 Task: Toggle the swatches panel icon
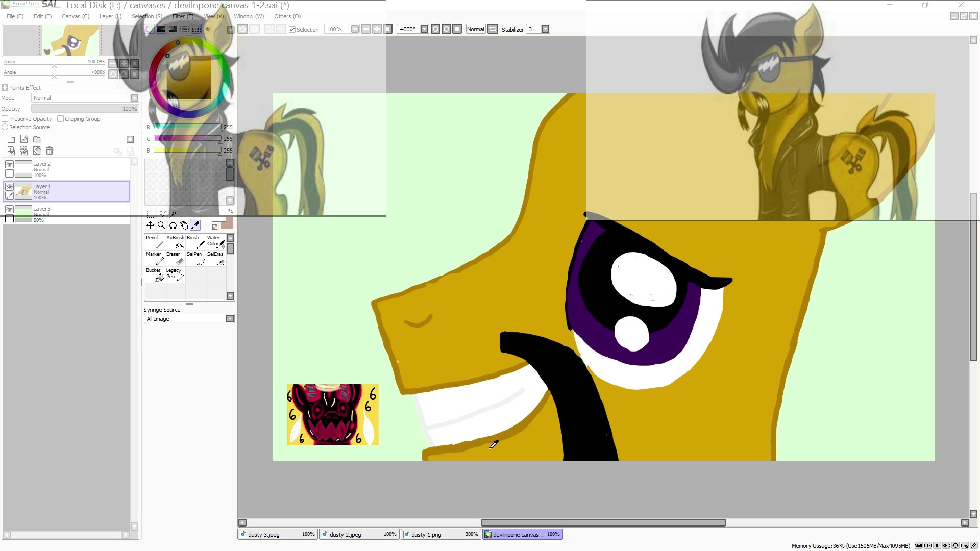click(x=196, y=29)
